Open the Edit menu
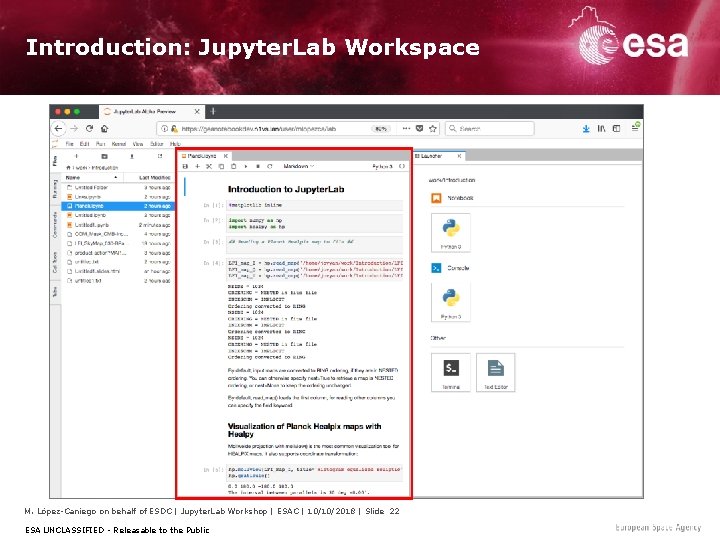 click(84, 144)
